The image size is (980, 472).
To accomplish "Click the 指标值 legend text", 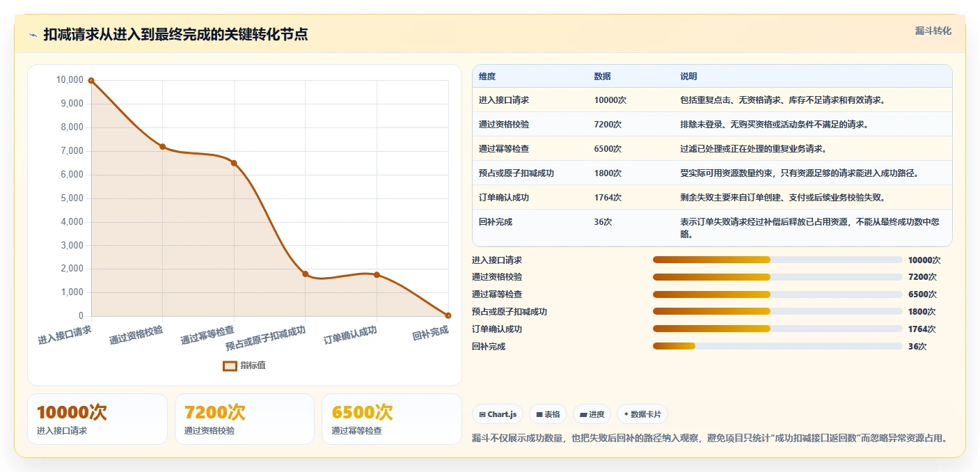I will (253, 366).
